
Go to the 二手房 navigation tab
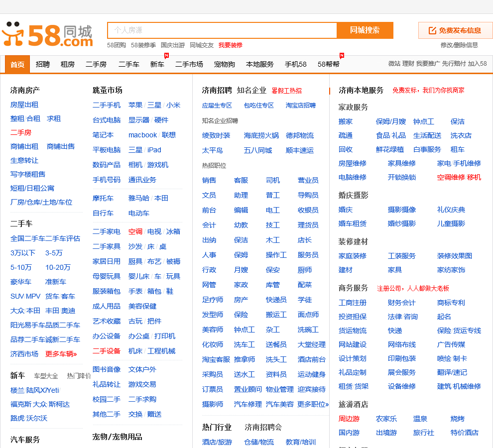[x=96, y=64]
